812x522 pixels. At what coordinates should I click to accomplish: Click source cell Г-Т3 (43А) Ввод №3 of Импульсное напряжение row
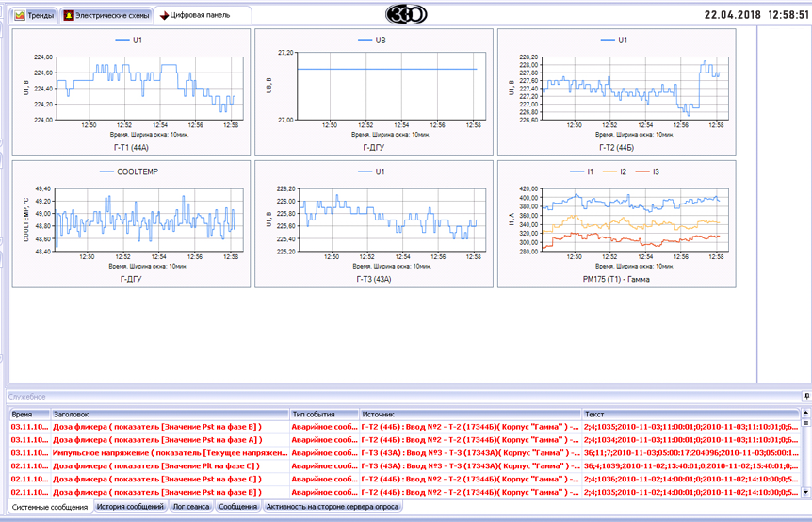470,452
